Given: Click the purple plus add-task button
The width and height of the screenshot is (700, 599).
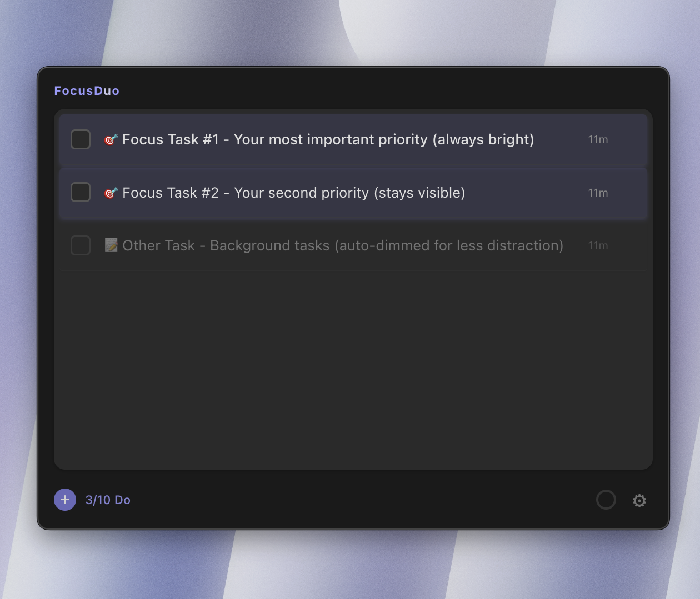Looking at the screenshot, I should coord(65,500).
